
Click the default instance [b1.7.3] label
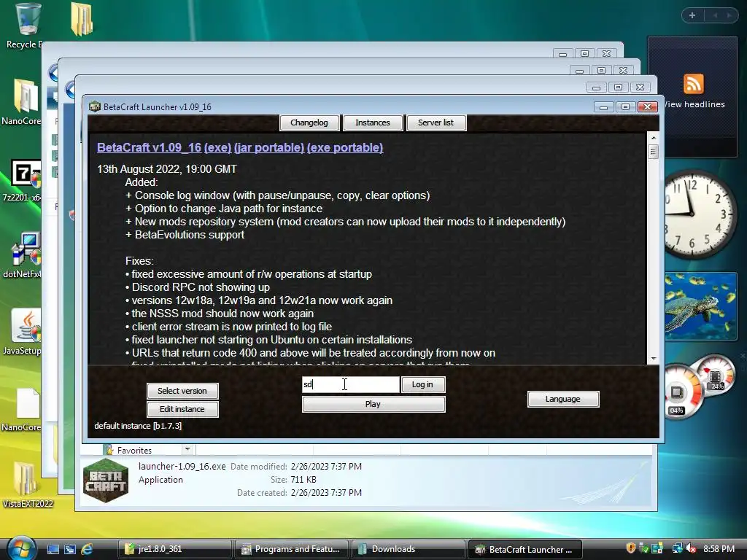coord(138,426)
